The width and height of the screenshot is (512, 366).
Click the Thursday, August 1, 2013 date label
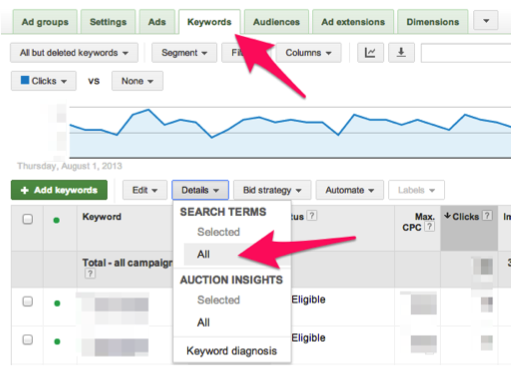[x=70, y=166]
